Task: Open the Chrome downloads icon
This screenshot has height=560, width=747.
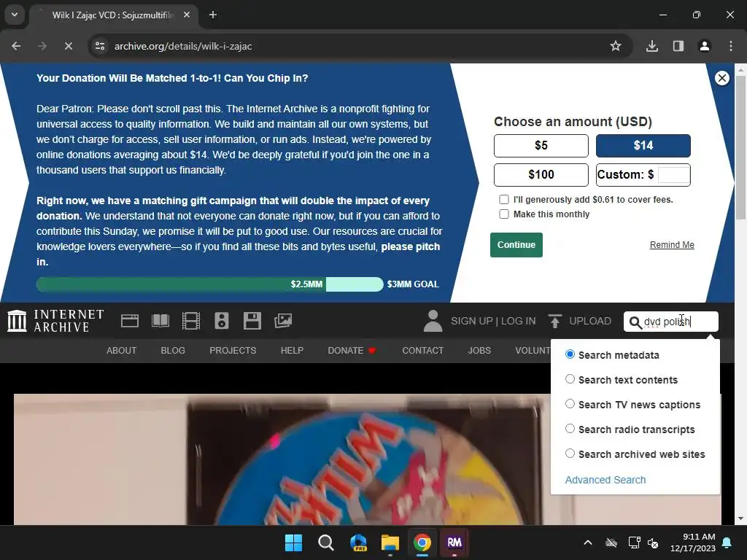Action: (651, 46)
